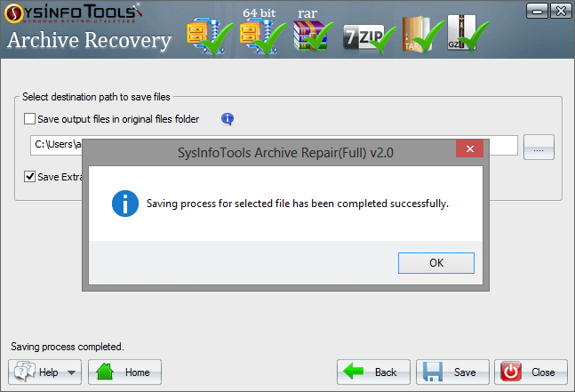Confirm the dialog with OK
Viewport: 575px width, 392px height.
pos(436,263)
